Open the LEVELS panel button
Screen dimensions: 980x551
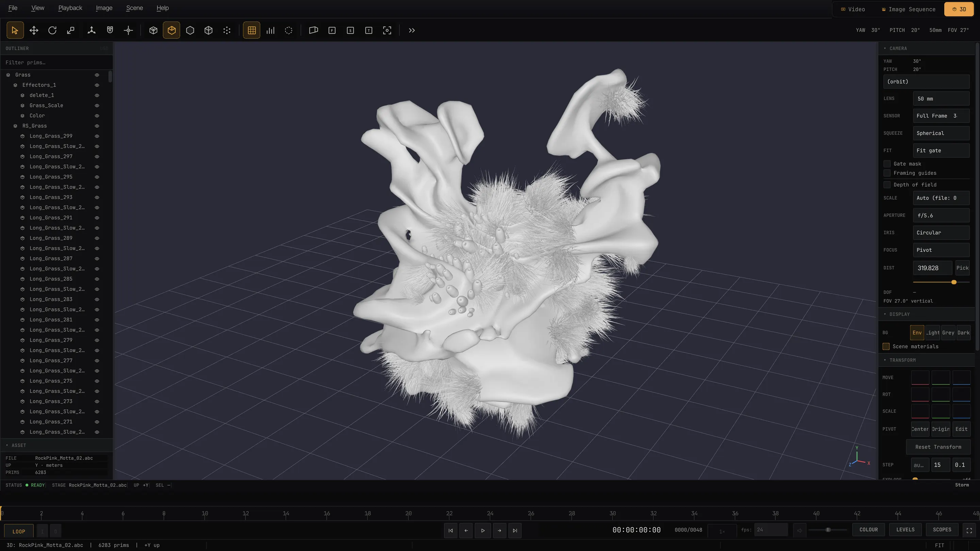pos(905,530)
